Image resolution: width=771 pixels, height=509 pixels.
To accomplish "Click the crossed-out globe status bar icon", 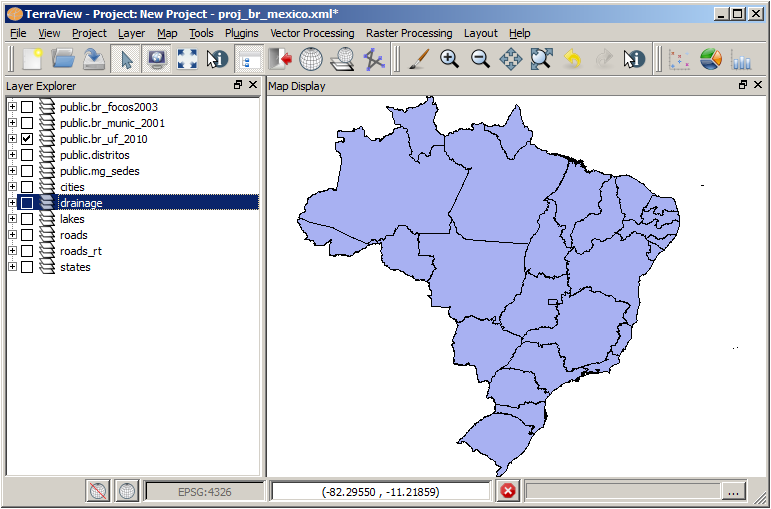I will tap(98, 491).
